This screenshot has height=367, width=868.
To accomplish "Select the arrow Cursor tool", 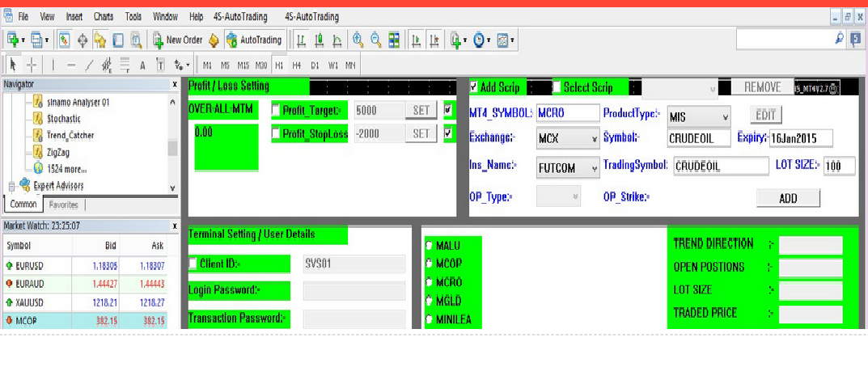I will tap(13, 65).
